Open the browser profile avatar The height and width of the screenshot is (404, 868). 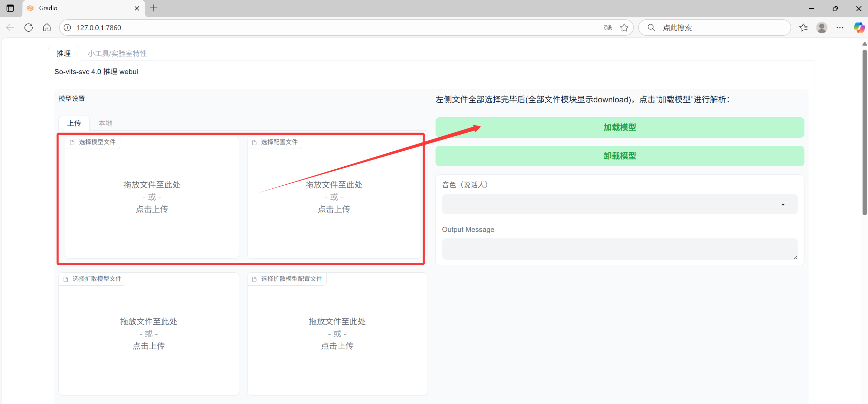(822, 28)
